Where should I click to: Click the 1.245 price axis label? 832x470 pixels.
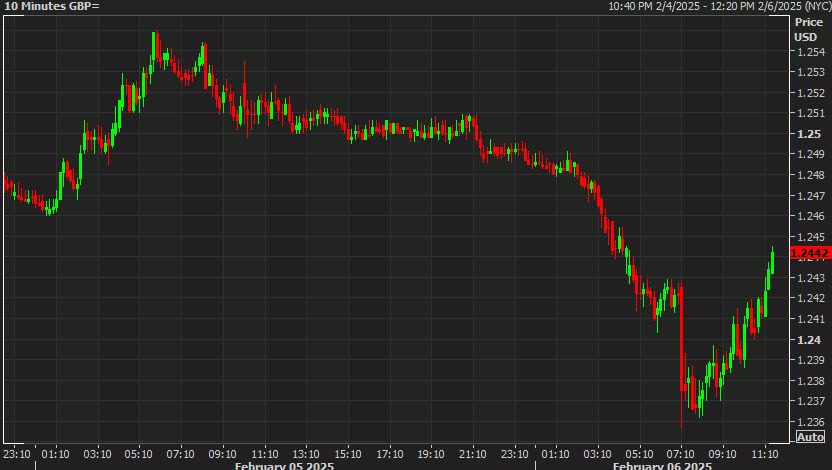click(811, 237)
